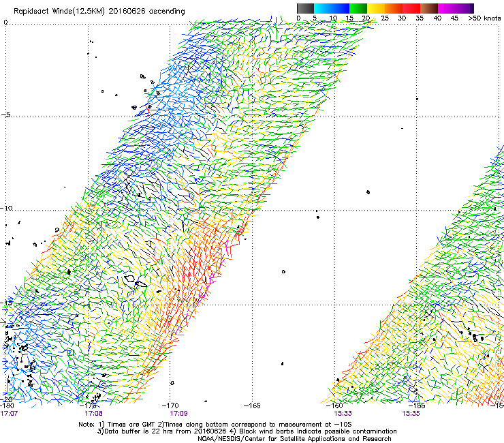Select the map title 'Rapidsact Winds(12.5KM) 20160626 ascending'
The image size is (504, 443).
(99, 12)
